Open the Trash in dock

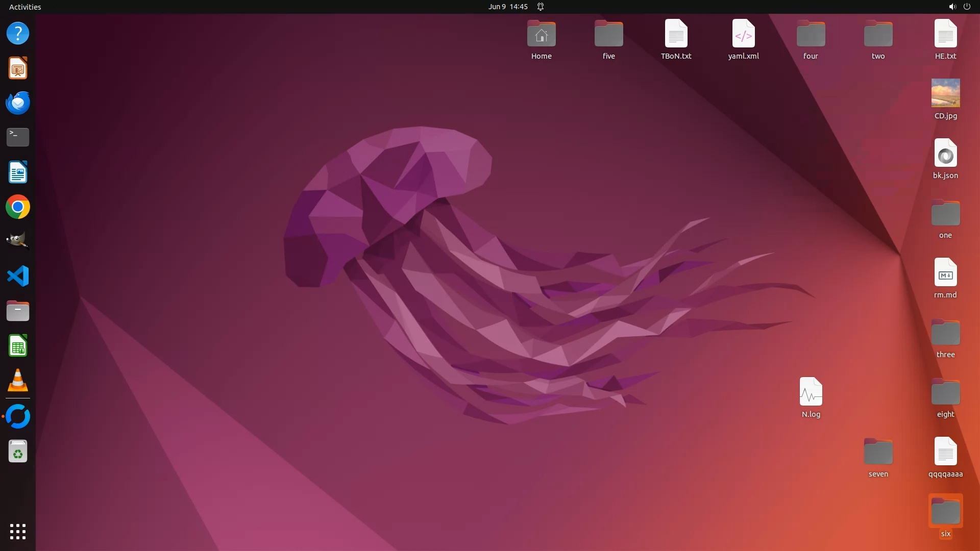click(x=18, y=452)
